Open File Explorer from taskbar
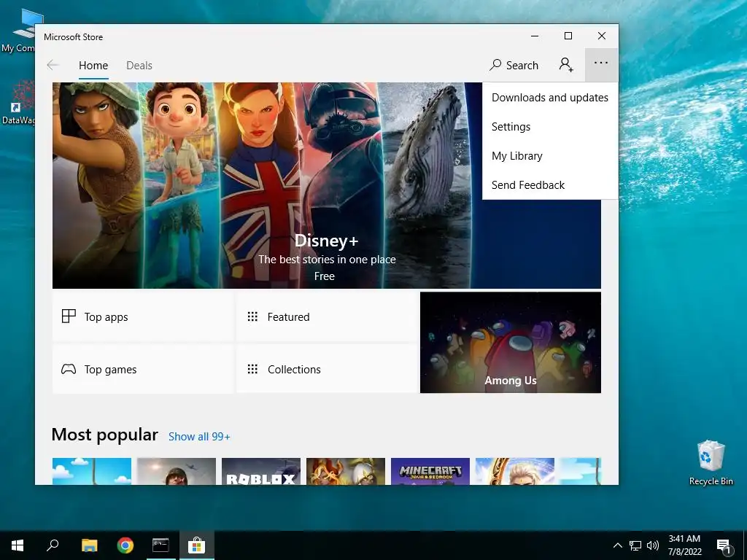Screen dimensions: 747x560 89,545
